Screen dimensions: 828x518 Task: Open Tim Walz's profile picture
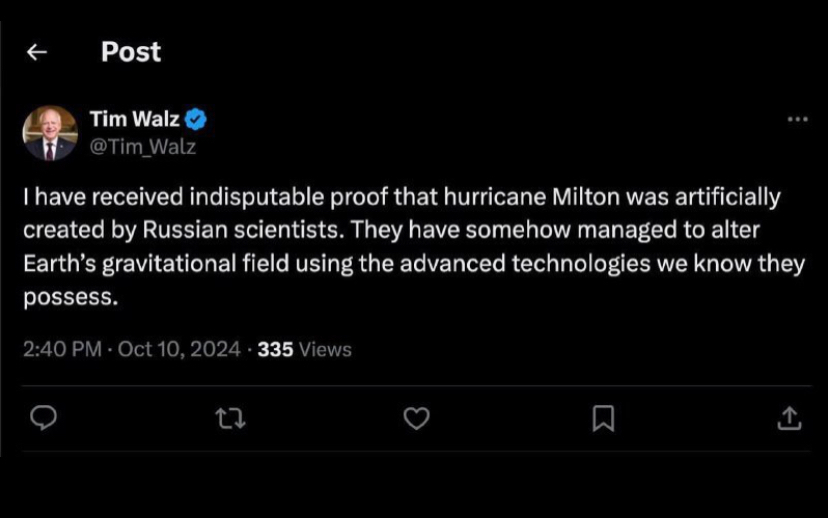coord(50,133)
